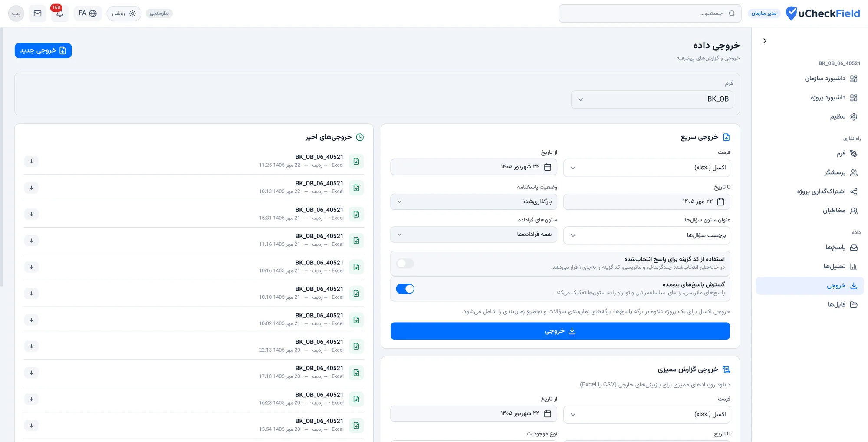This screenshot has width=868, height=442.
Task: Disable گسترش پاسخ‌های پیچیده toggle
Action: tap(405, 289)
